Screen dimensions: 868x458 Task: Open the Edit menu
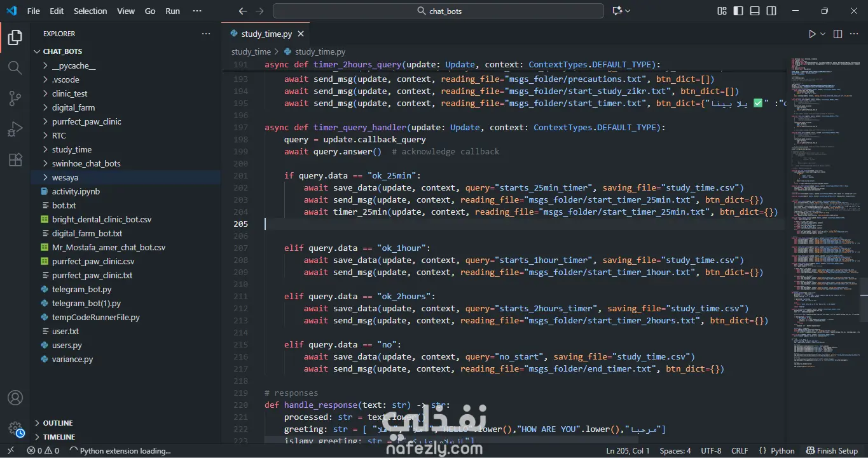57,11
